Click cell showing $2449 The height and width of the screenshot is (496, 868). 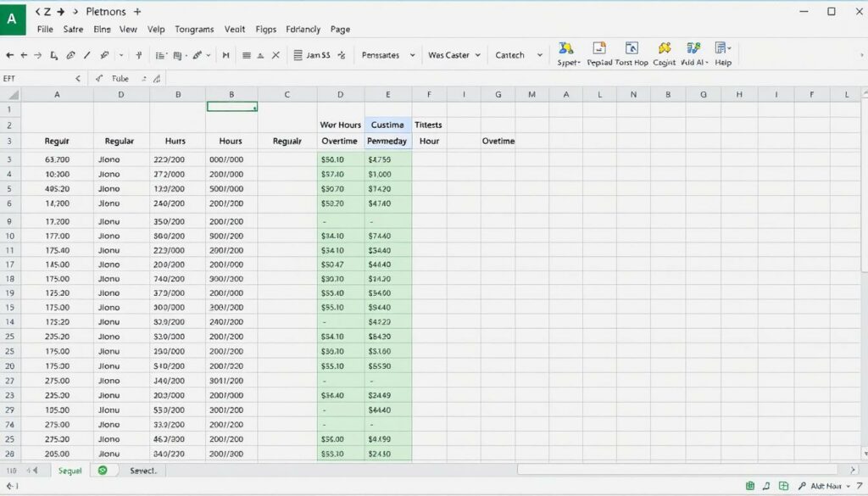(x=387, y=395)
